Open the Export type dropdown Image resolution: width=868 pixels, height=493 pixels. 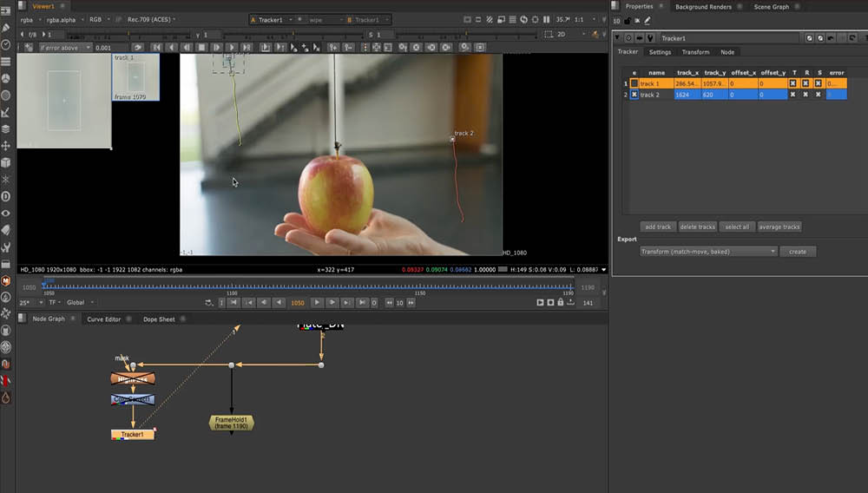pyautogui.click(x=708, y=252)
